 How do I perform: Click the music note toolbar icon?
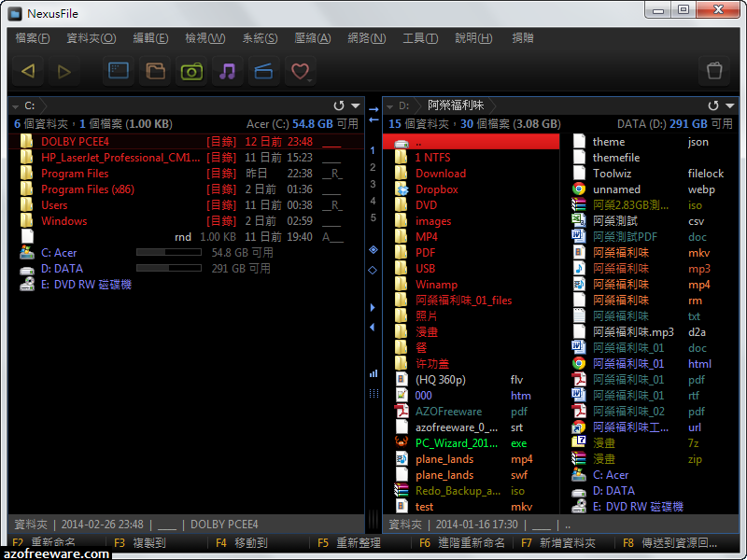tap(227, 71)
